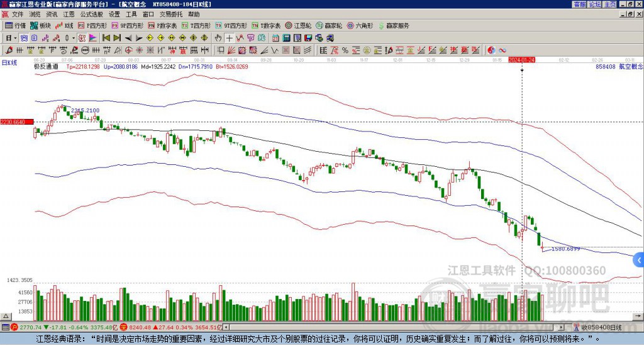The height and width of the screenshot is (345, 644).
Task: Open the calendar icon in toolbar
Action: (x=275, y=38)
